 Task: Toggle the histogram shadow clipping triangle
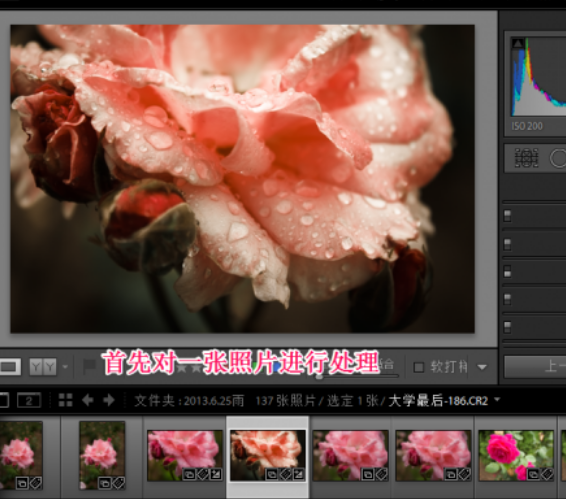[x=518, y=43]
